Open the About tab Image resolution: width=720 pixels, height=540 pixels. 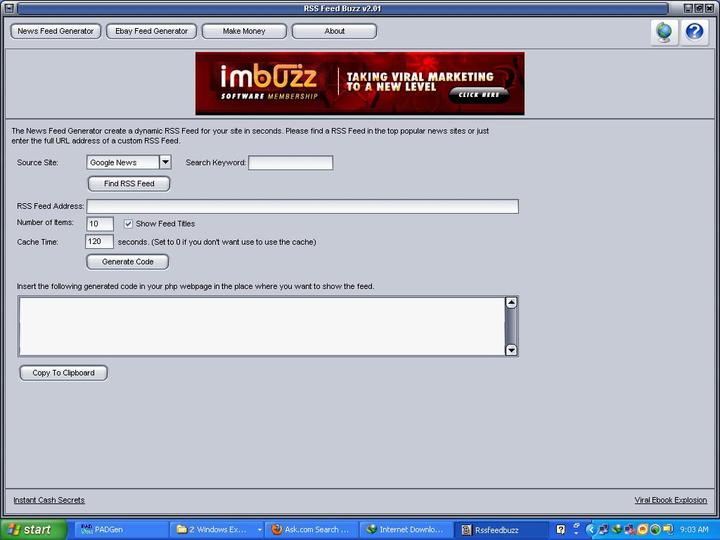tap(334, 31)
